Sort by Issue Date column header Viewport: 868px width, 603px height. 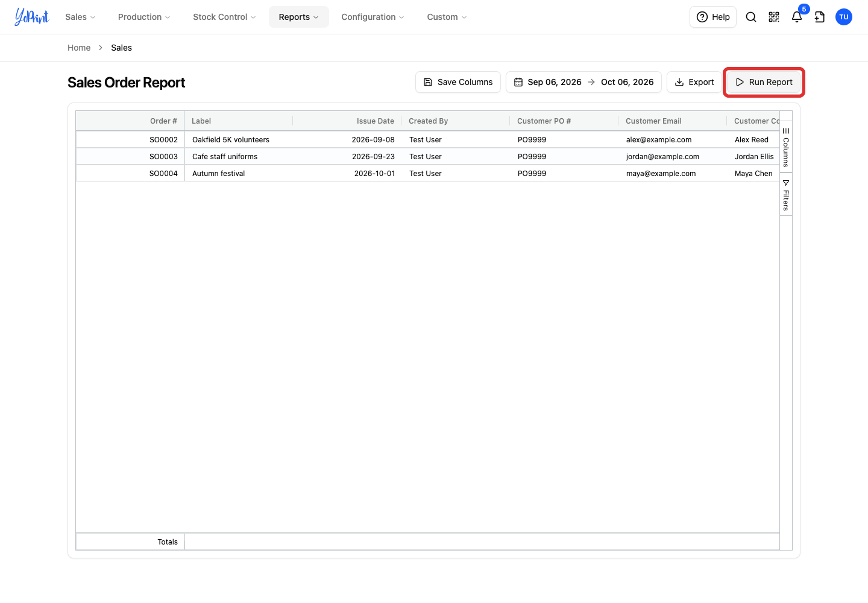(347, 121)
